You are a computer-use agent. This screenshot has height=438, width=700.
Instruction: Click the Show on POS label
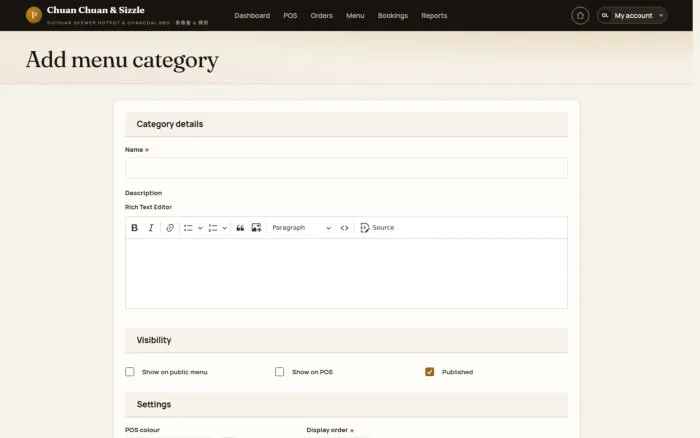[x=312, y=372]
